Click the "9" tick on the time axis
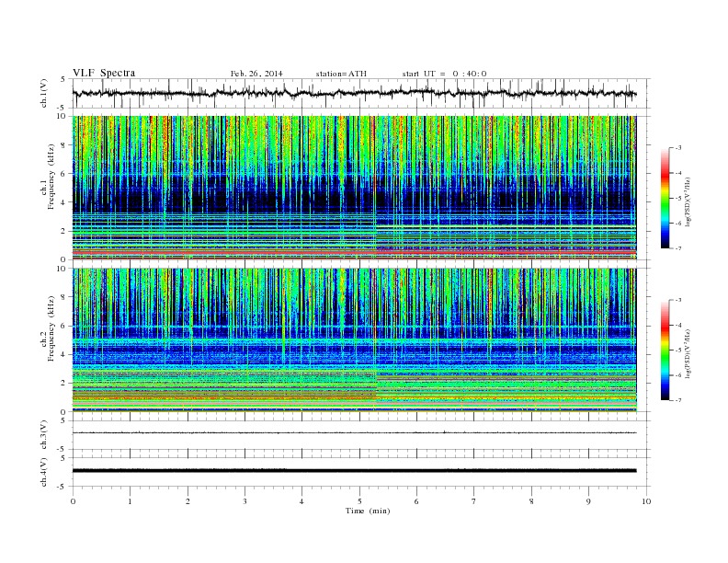Viewport: 728px width, 563px height. (x=588, y=501)
